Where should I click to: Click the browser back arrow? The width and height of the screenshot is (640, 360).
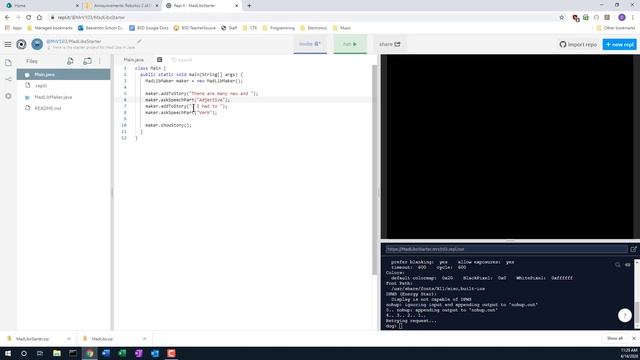[x=7, y=18]
